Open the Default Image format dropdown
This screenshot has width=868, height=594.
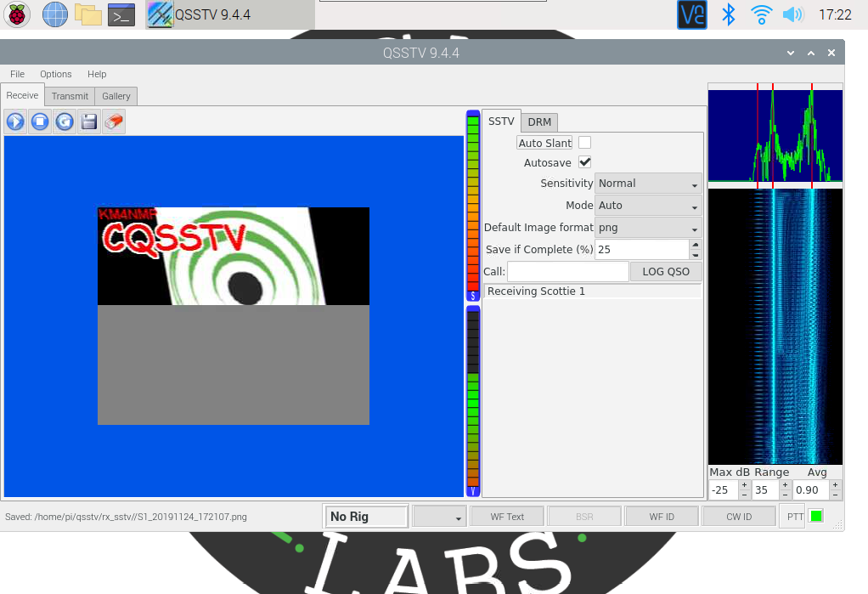(648, 227)
